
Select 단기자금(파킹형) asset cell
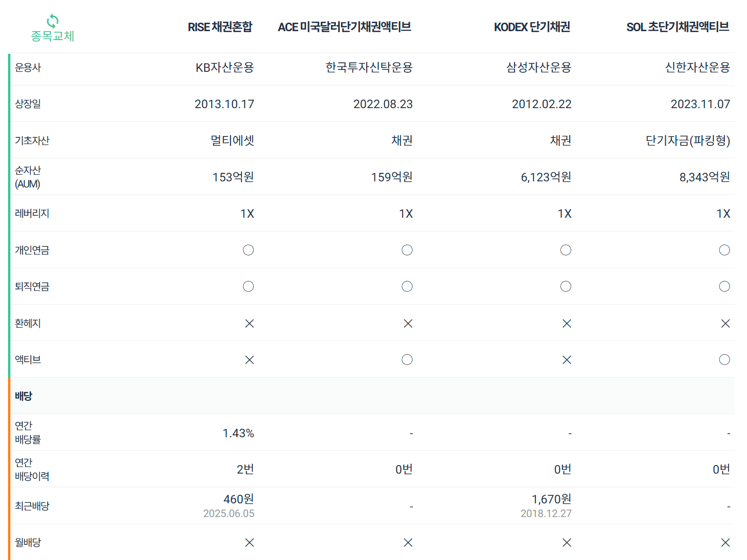688,140
